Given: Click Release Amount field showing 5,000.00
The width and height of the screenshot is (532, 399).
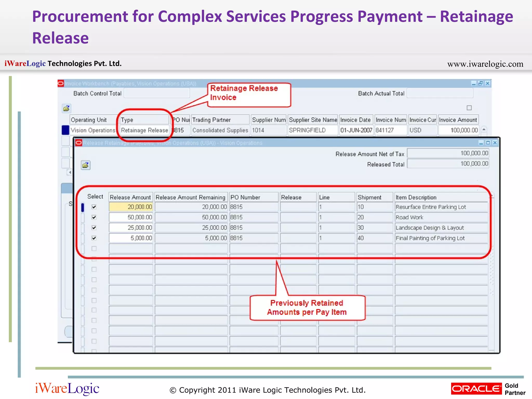Looking at the screenshot, I should pyautogui.click(x=131, y=238).
